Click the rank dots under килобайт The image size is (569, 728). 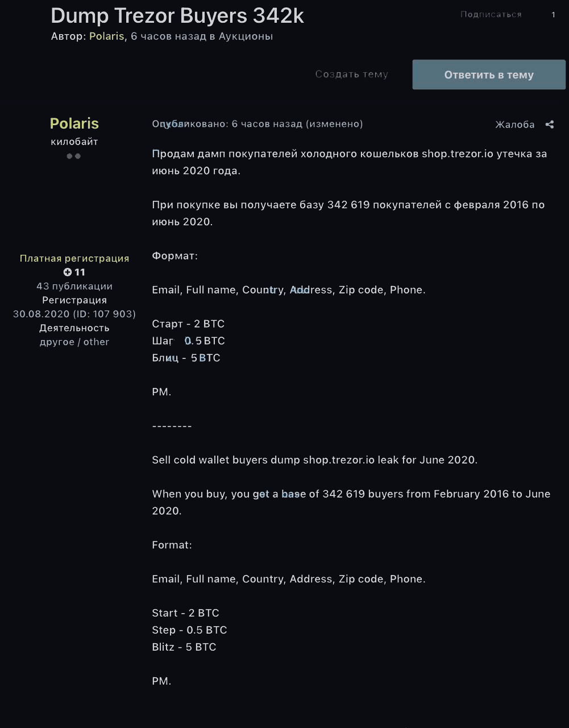click(74, 156)
